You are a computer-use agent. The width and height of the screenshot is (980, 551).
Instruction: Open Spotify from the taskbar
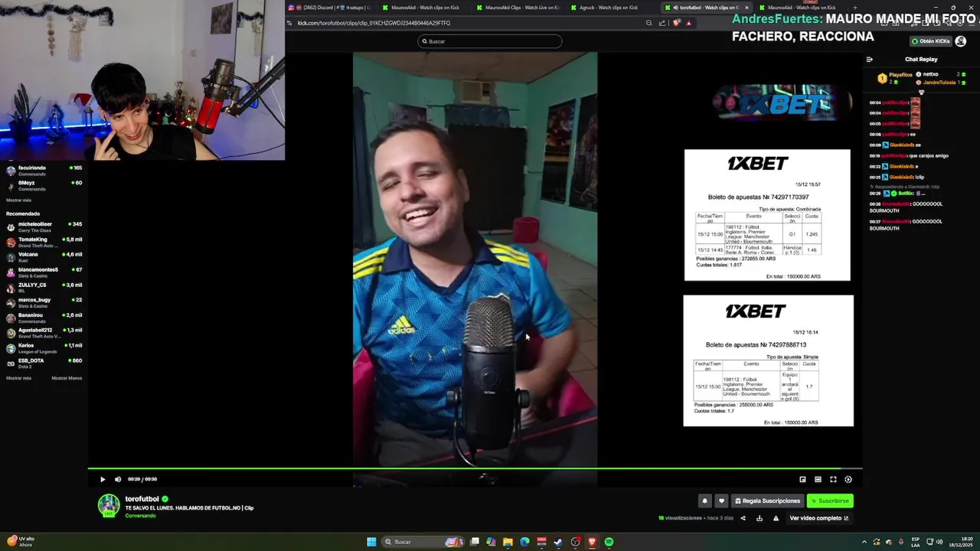(609, 542)
